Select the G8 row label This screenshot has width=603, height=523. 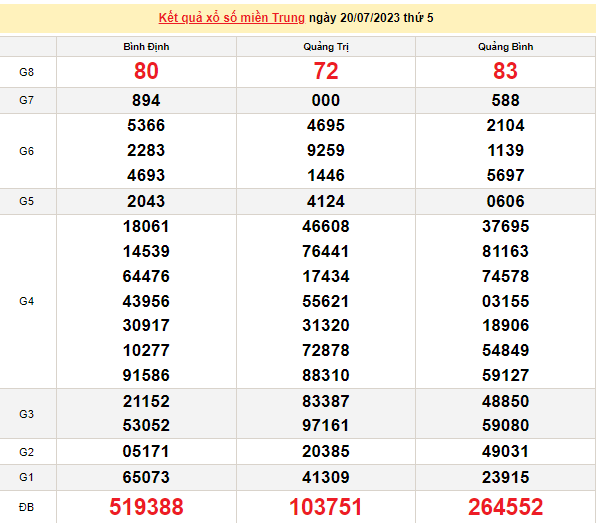tap(27, 71)
